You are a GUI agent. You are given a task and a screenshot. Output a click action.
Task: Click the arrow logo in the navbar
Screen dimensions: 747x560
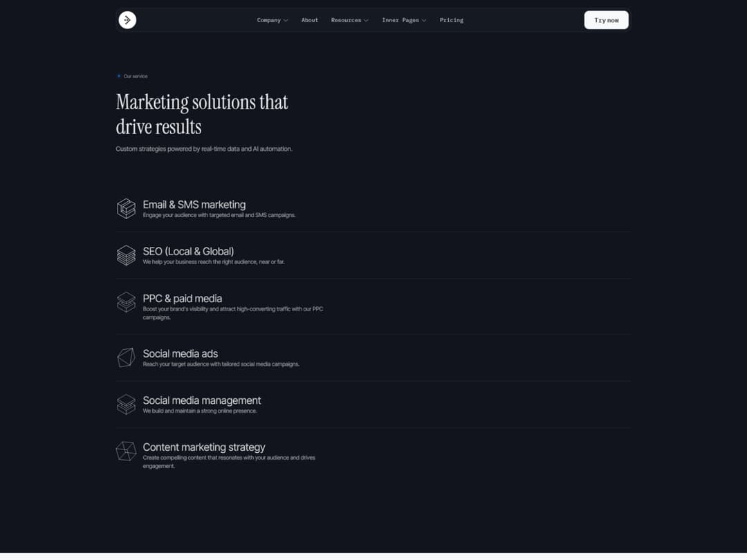click(127, 20)
